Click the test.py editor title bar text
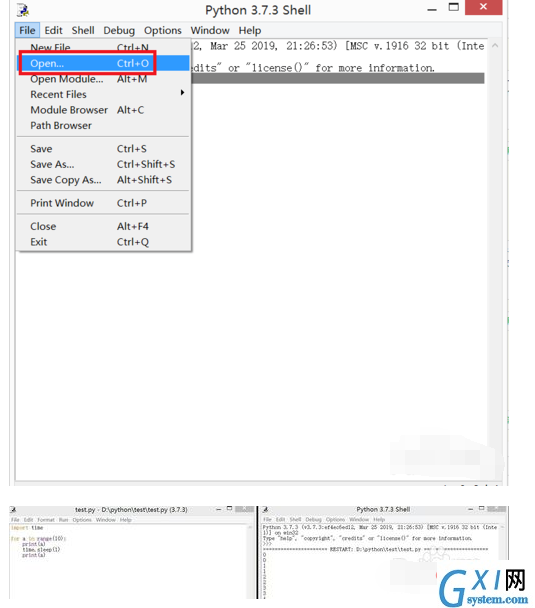535x608 pixels. tap(131, 510)
